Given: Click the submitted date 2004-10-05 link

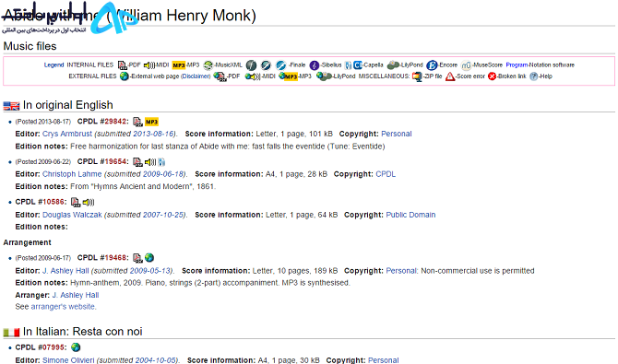Looking at the screenshot, I should [x=155, y=360].
